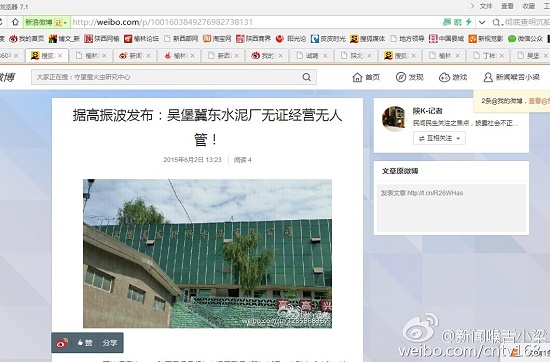
Task: Go to the browser home page icon
Action: pyautogui.click(x=15, y=22)
